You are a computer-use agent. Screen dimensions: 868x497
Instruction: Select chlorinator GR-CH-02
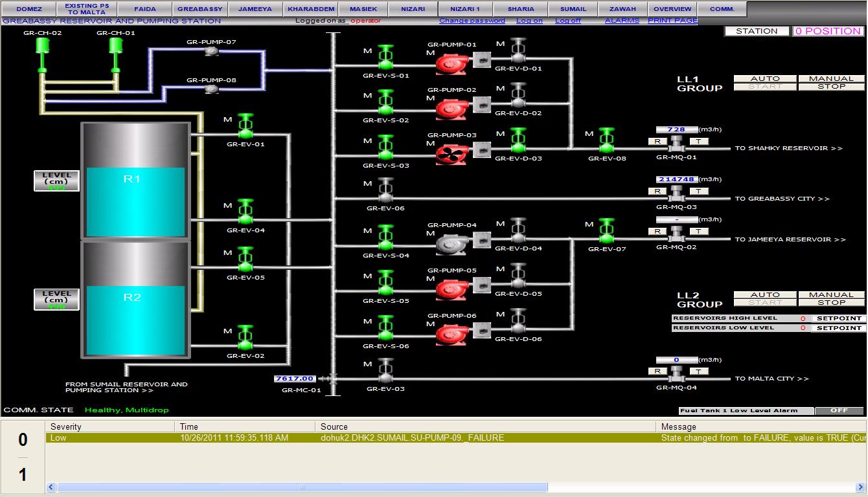(42, 54)
